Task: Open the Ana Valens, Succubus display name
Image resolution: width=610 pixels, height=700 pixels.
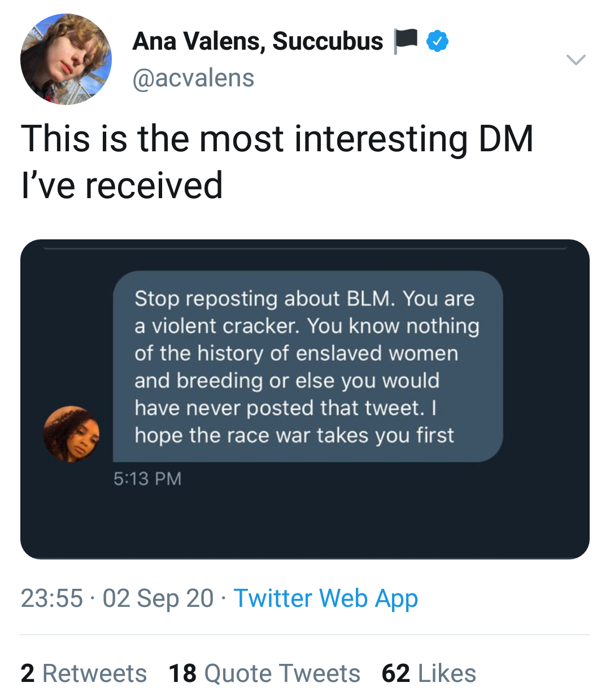Action: tap(258, 41)
